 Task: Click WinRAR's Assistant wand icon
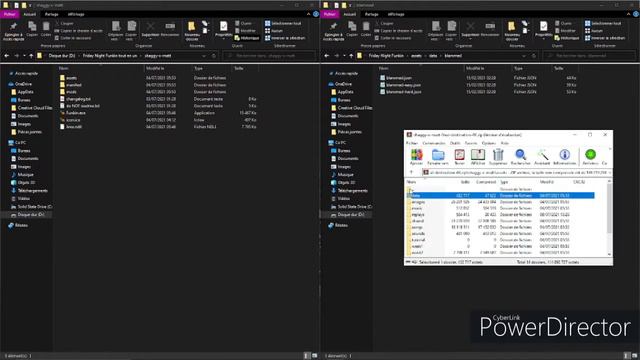click(542, 157)
